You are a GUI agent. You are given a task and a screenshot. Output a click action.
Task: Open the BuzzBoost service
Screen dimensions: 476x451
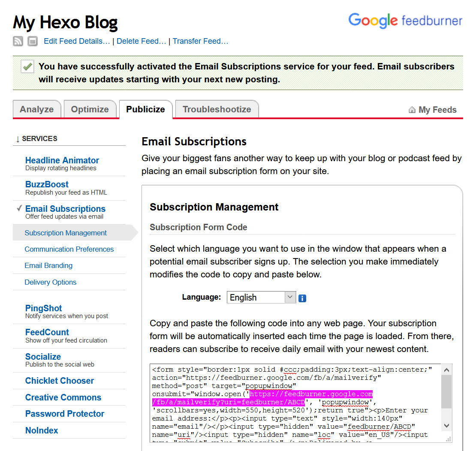tap(47, 184)
